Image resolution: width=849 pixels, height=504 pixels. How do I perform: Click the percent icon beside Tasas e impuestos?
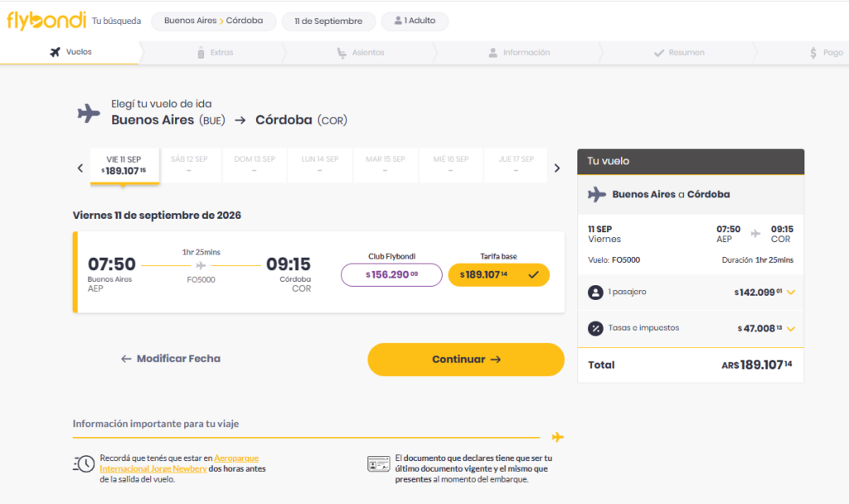(x=595, y=328)
